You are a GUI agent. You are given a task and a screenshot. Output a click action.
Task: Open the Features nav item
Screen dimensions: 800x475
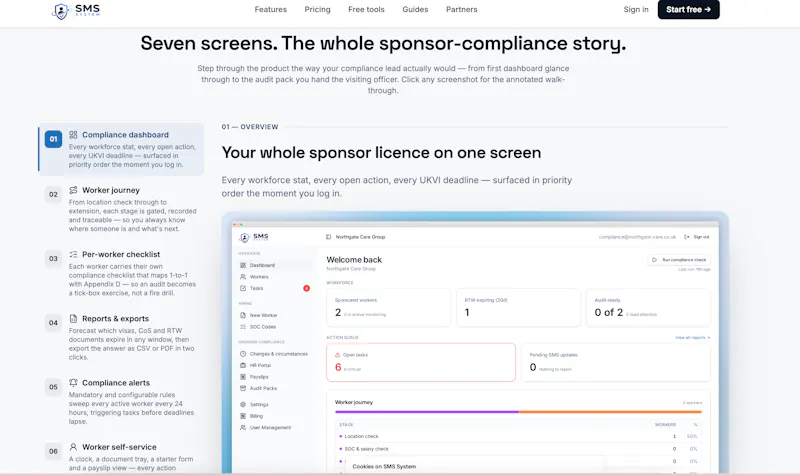(x=270, y=10)
